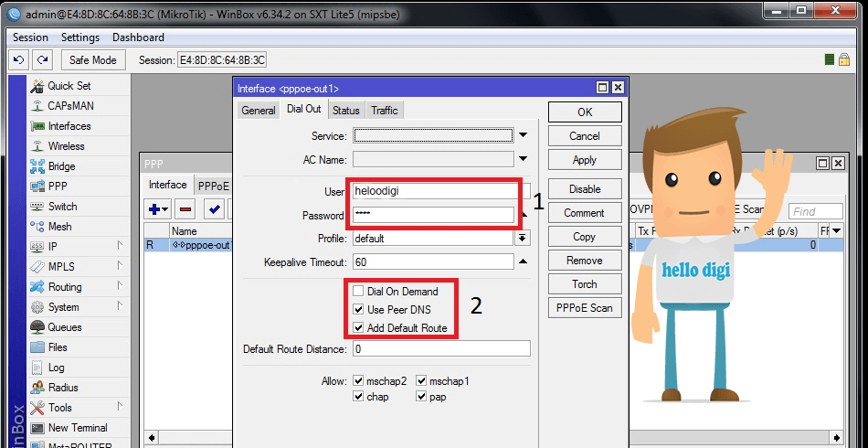
Task: Start a PPPoE Scan
Action: click(585, 308)
